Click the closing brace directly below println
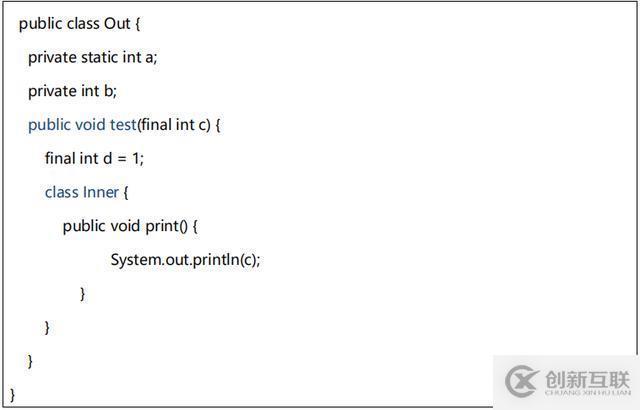640x410 pixels. coord(83,293)
